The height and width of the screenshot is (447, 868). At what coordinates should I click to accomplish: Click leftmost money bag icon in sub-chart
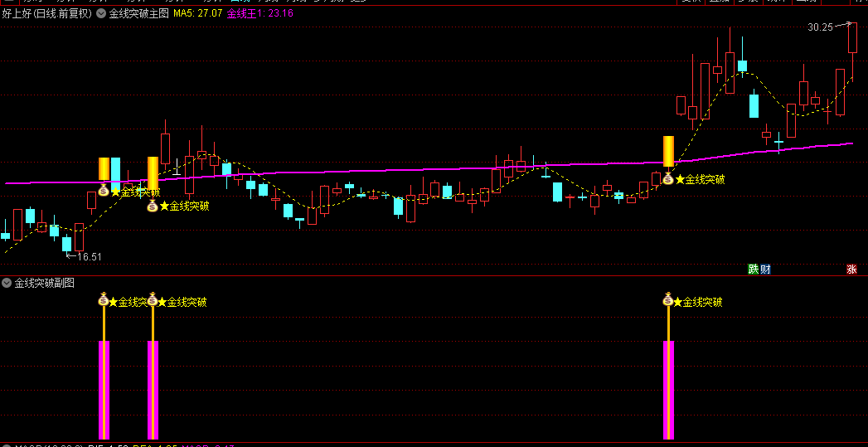point(104,299)
